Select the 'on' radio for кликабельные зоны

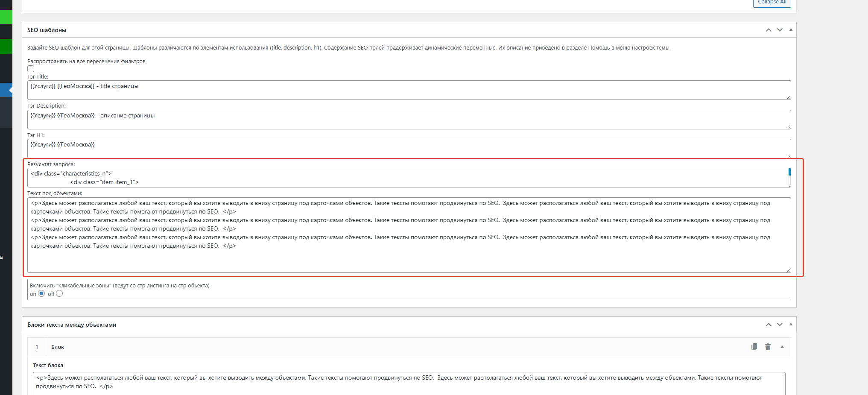point(41,293)
